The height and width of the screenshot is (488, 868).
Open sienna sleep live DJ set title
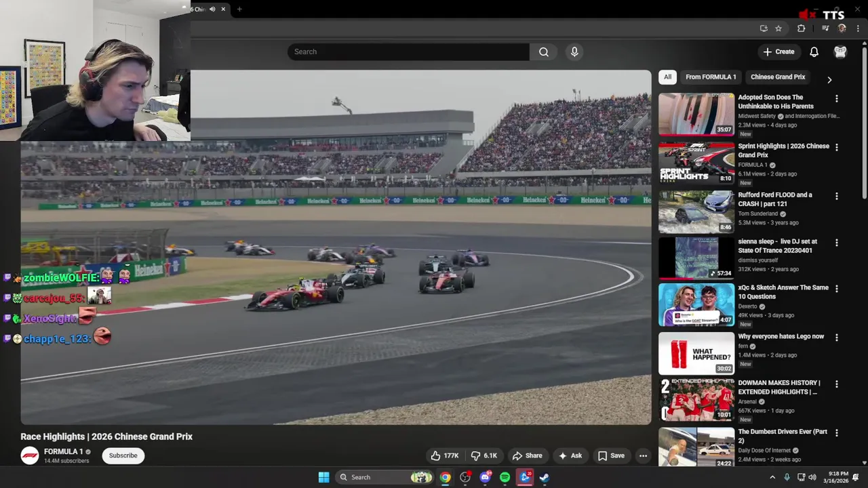(777, 245)
